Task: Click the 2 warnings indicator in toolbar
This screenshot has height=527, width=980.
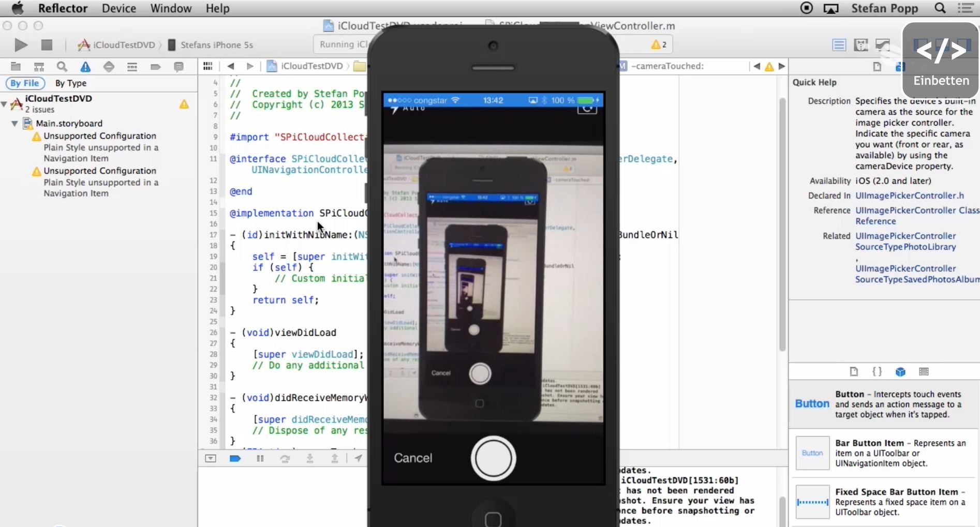Action: [658, 44]
